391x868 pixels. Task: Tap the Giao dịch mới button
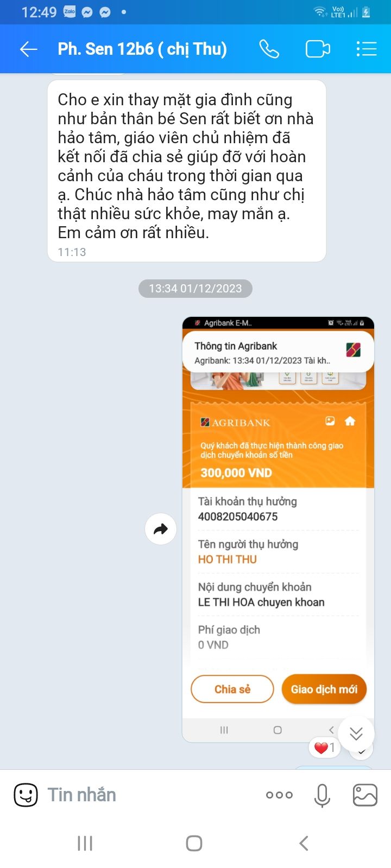click(x=324, y=689)
